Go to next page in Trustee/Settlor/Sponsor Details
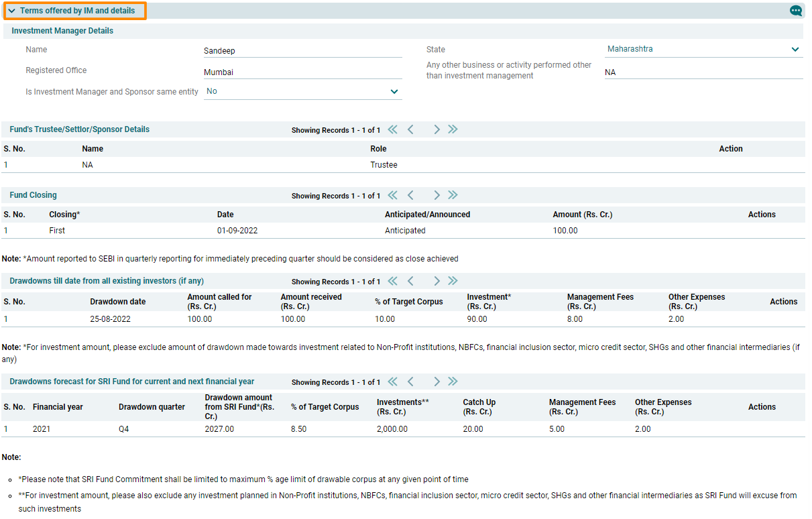Viewport: 812px width, 519px height. tap(437, 129)
